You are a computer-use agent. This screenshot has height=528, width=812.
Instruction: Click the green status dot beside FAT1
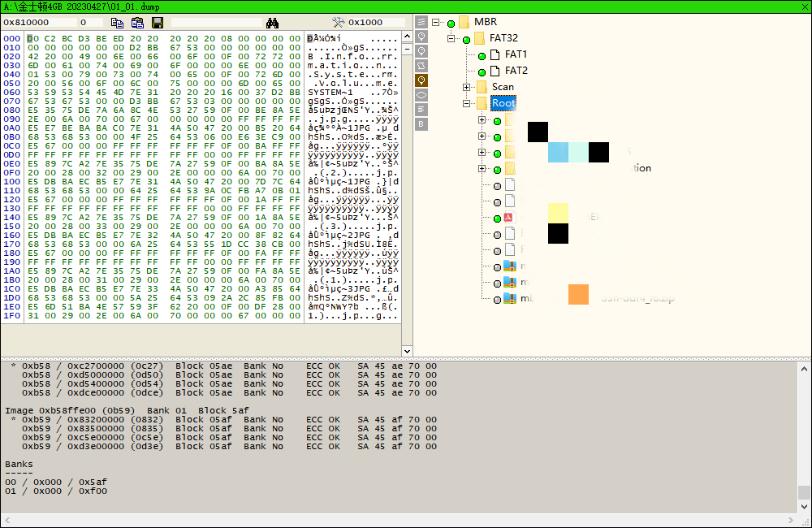482,56
